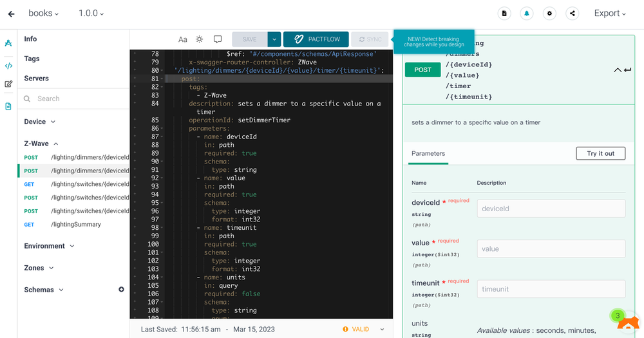The image size is (644, 338).
Task: Change font size with Aa icon
Action: coord(183,39)
